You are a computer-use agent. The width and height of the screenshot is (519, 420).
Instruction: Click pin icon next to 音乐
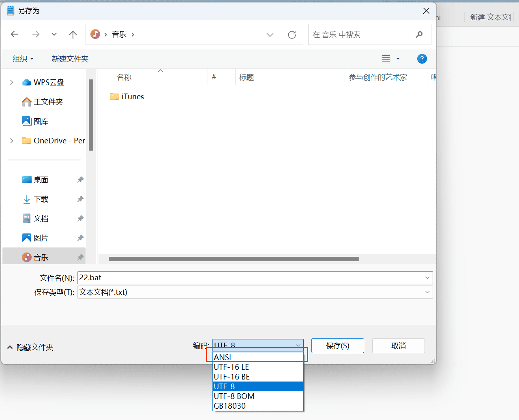tap(80, 257)
